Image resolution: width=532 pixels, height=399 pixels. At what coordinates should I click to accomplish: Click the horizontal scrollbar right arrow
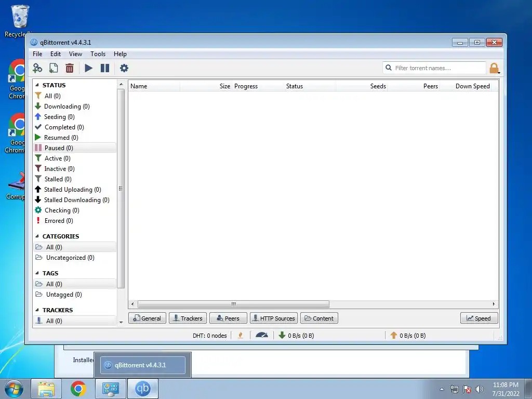(x=494, y=304)
